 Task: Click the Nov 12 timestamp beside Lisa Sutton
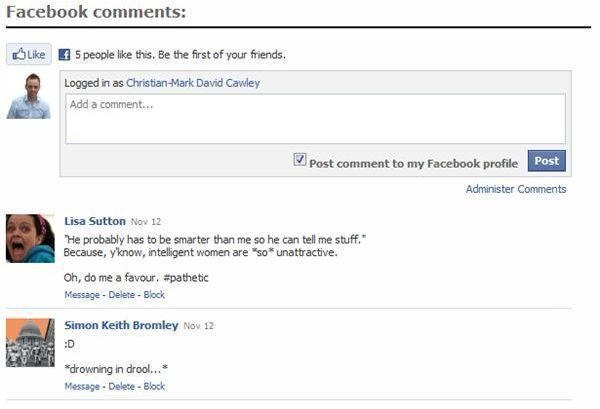[x=146, y=222]
